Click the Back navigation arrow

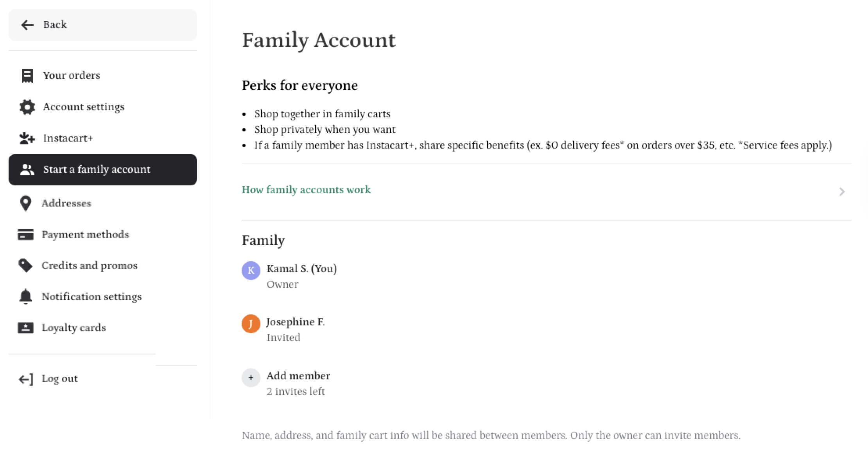pos(27,24)
